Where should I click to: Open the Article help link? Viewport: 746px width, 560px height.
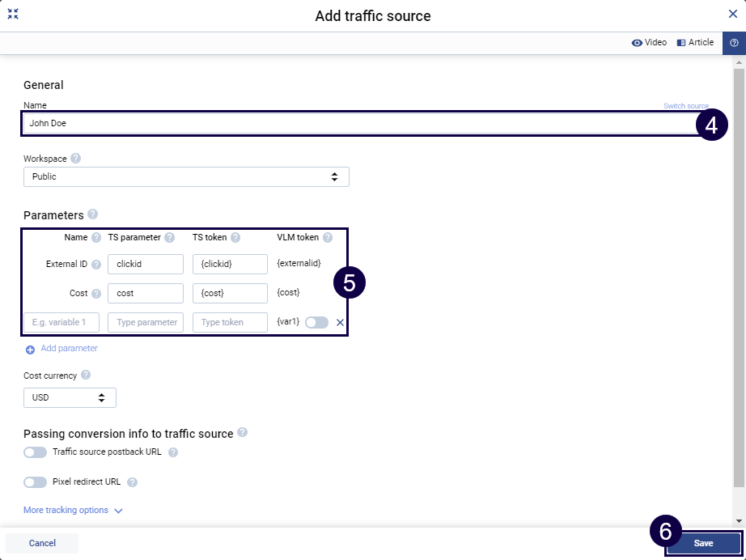pyautogui.click(x=695, y=43)
